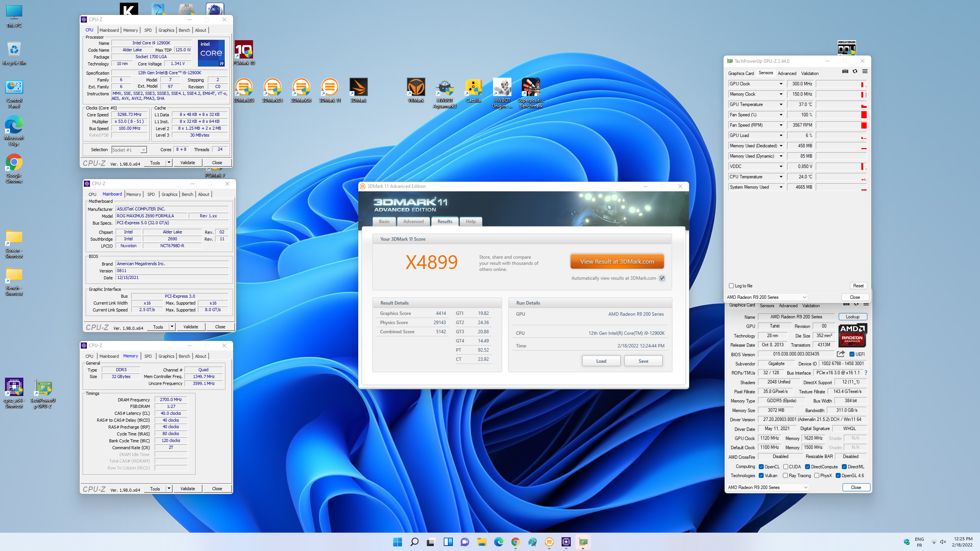Toggle automatically view results at 3DMark.com
This screenshot has width=980, height=551.
(662, 278)
